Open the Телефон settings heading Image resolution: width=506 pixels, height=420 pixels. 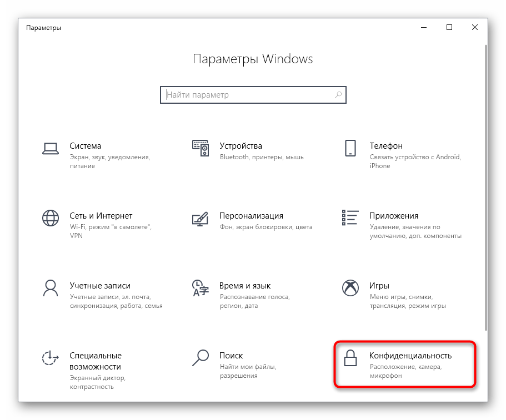point(386,146)
